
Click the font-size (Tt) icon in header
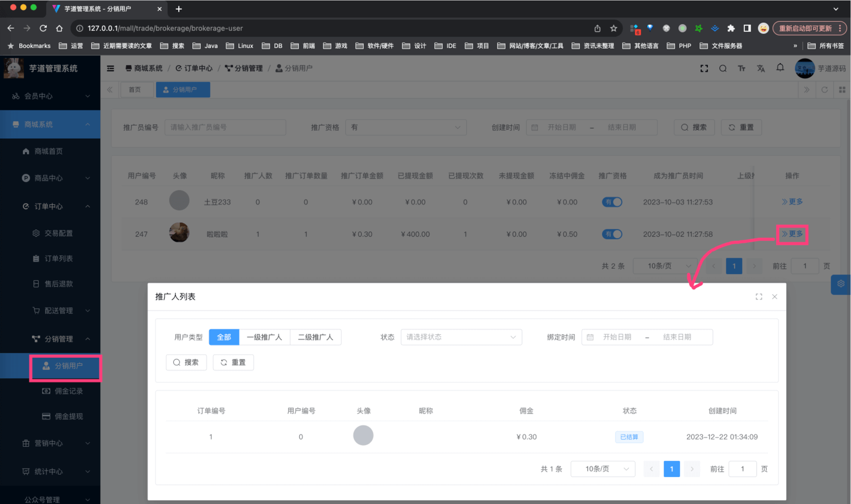click(742, 68)
